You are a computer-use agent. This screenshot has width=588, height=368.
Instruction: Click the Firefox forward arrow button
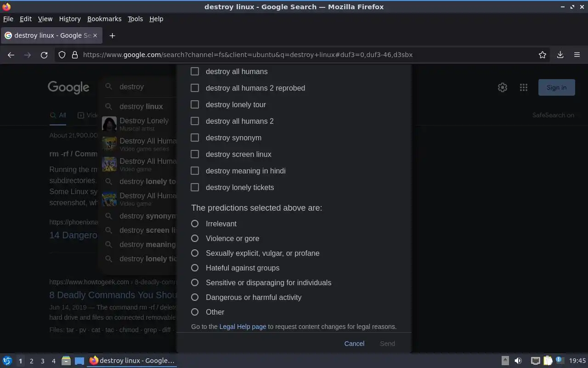pyautogui.click(x=28, y=55)
